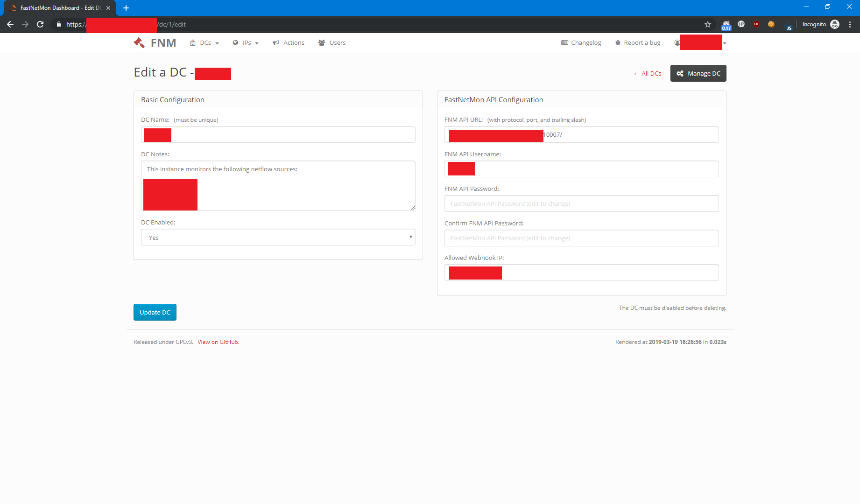The width and height of the screenshot is (860, 504).
Task: Click the DC Notes resize handle
Action: (413, 208)
